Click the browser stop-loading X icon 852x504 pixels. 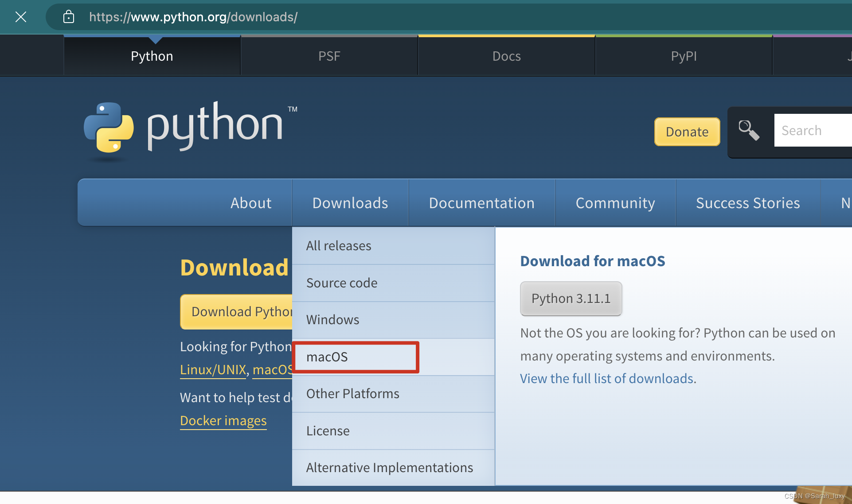point(21,17)
